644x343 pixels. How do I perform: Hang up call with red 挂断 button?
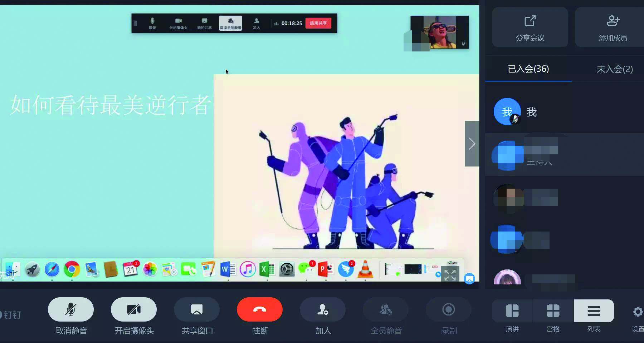(260, 309)
